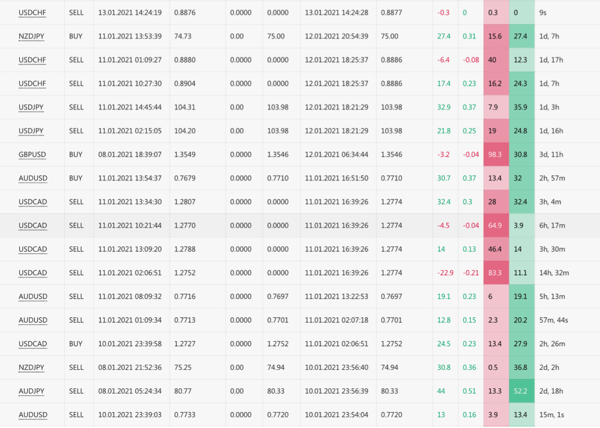
Task: Open AUDUSD link in the BUY row
Action: tap(31, 178)
